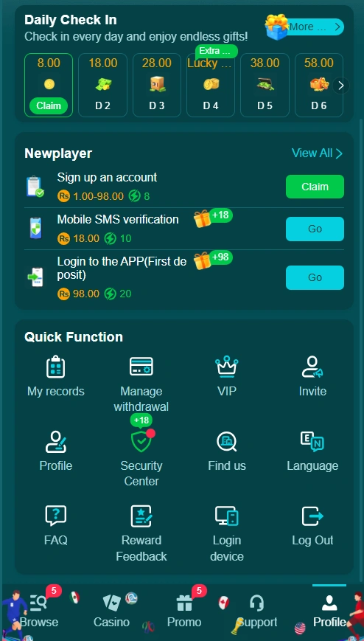Image resolution: width=364 pixels, height=641 pixels.
Task: Select the Log Out icon
Action: 312,516
